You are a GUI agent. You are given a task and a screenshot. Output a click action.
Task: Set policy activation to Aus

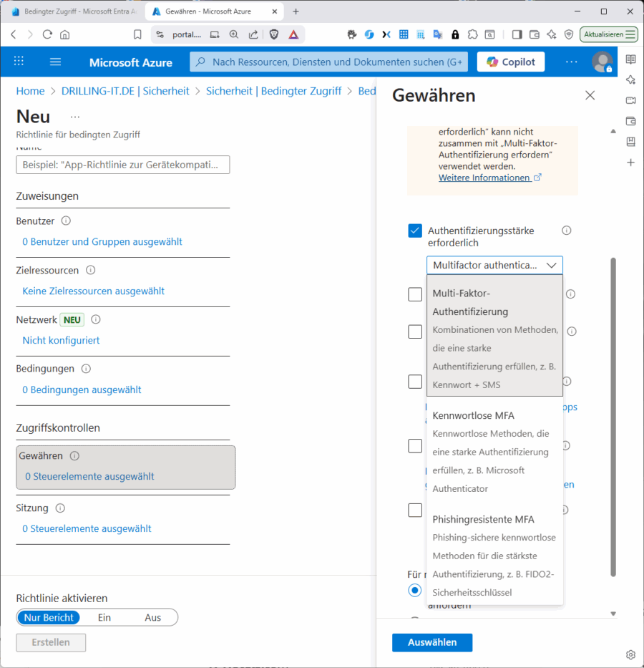coord(153,617)
